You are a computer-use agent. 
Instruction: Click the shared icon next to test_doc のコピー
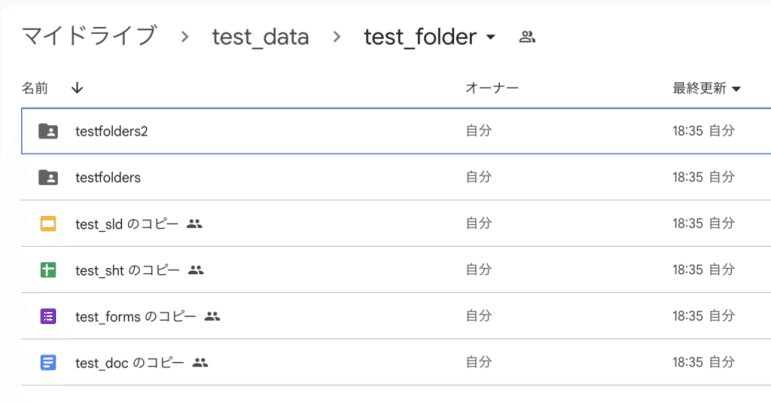(200, 363)
